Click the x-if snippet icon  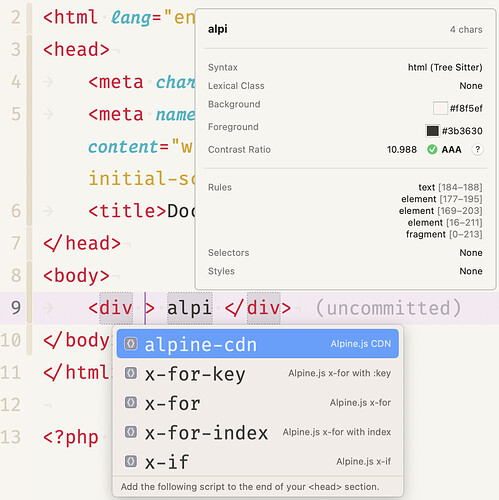(x=131, y=461)
